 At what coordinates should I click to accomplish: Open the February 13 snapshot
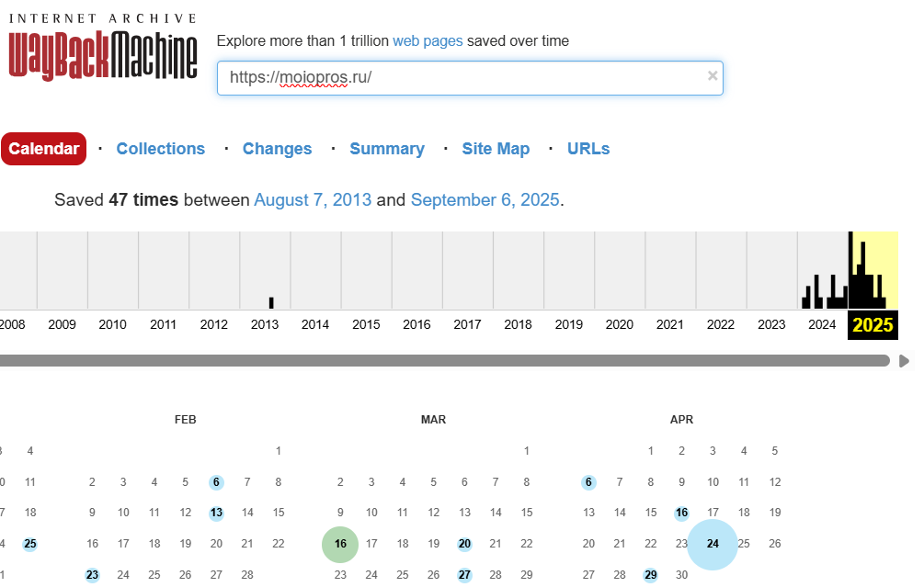point(216,513)
